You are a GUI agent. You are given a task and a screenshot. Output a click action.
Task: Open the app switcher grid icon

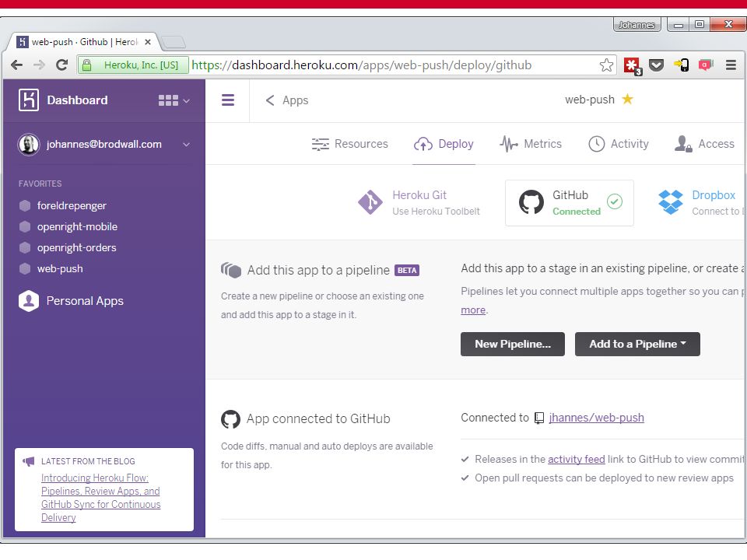tap(168, 100)
